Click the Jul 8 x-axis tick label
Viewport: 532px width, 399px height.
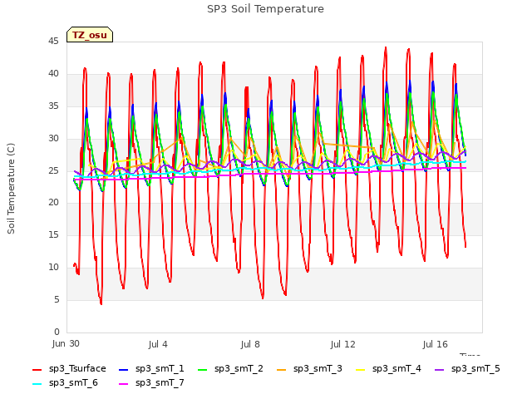250,344
